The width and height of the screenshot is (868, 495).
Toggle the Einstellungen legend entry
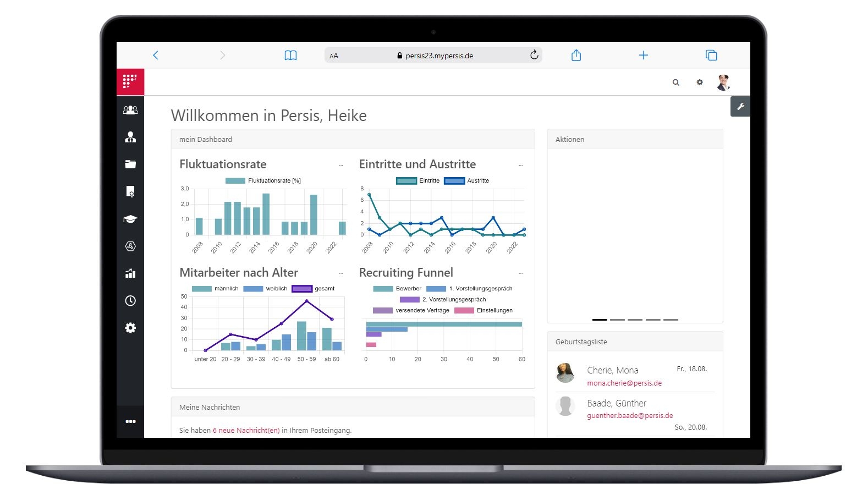pyautogui.click(x=484, y=310)
